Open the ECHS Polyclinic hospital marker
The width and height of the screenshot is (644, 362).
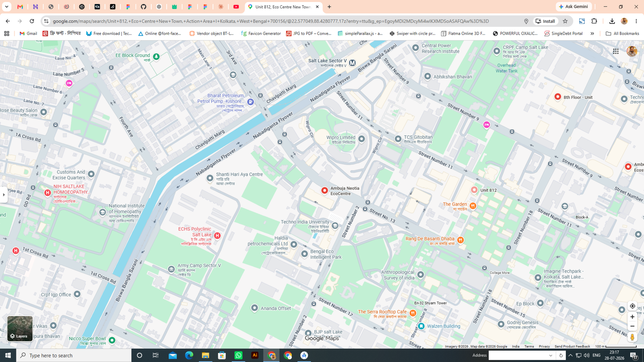point(217,236)
